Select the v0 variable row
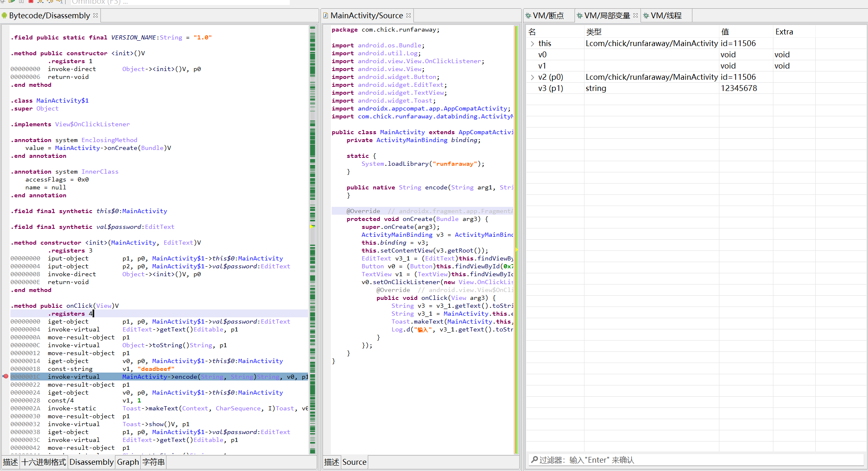This screenshot has width=868, height=471. click(x=696, y=54)
